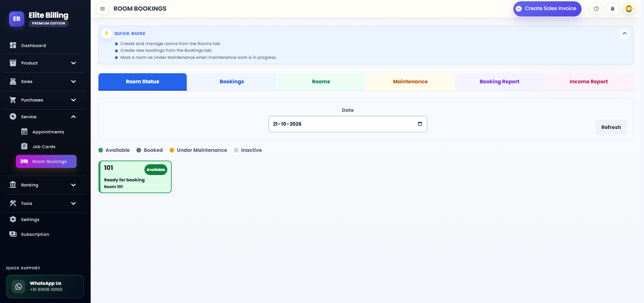This screenshot has height=303, width=644.
Task: Click the WhatsApp Us support button
Action: click(x=45, y=287)
